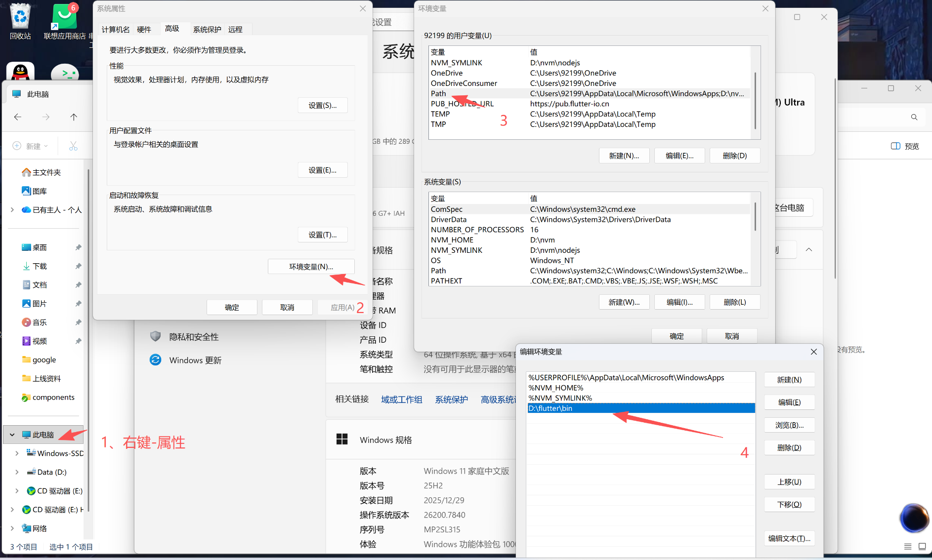The width and height of the screenshot is (932, 560).
Task: Click the search magnifier in Explorer window
Action: (x=914, y=117)
